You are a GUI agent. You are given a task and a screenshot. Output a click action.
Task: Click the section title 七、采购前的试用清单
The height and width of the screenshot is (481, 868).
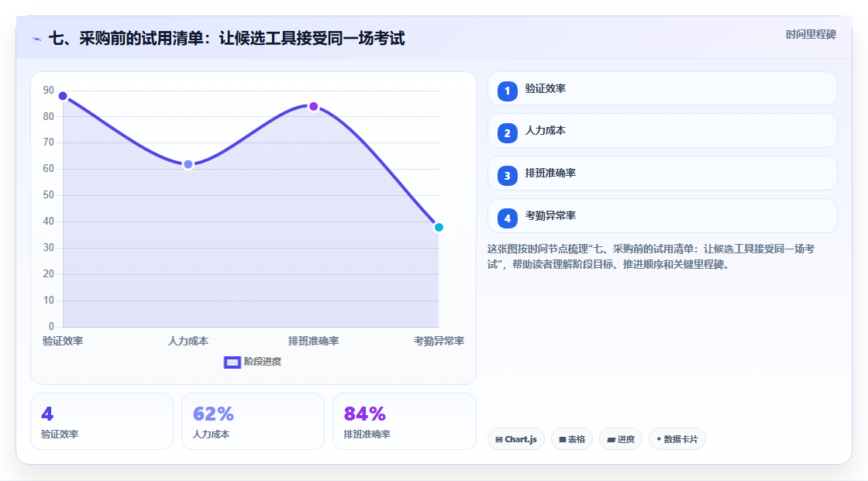tap(227, 38)
